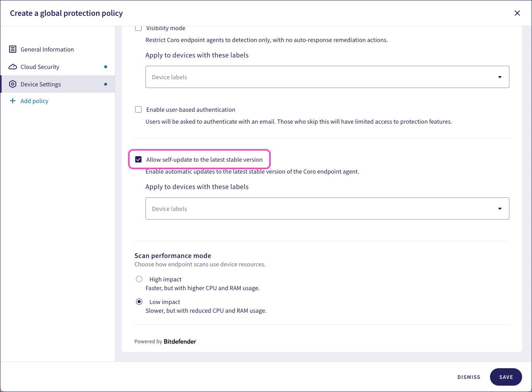
Task: Click the plus icon beside Add policy
Action: 13,101
